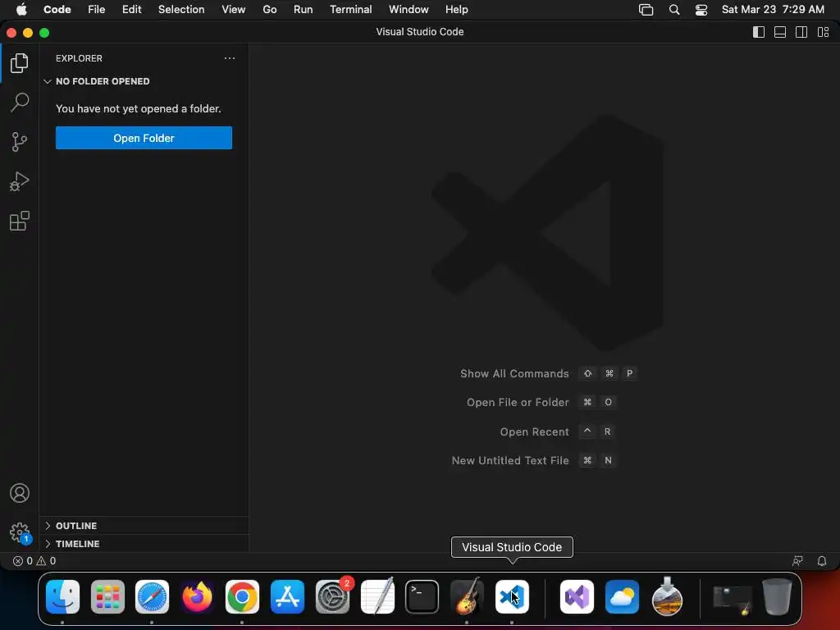Launch Google Chrome from the Dock

pos(242,597)
